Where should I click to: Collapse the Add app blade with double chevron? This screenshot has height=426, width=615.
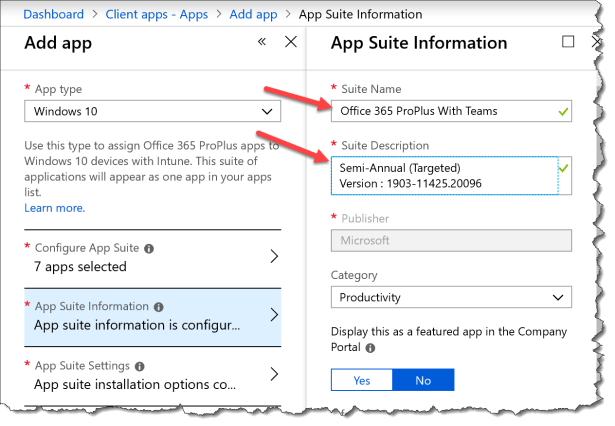click(x=262, y=42)
